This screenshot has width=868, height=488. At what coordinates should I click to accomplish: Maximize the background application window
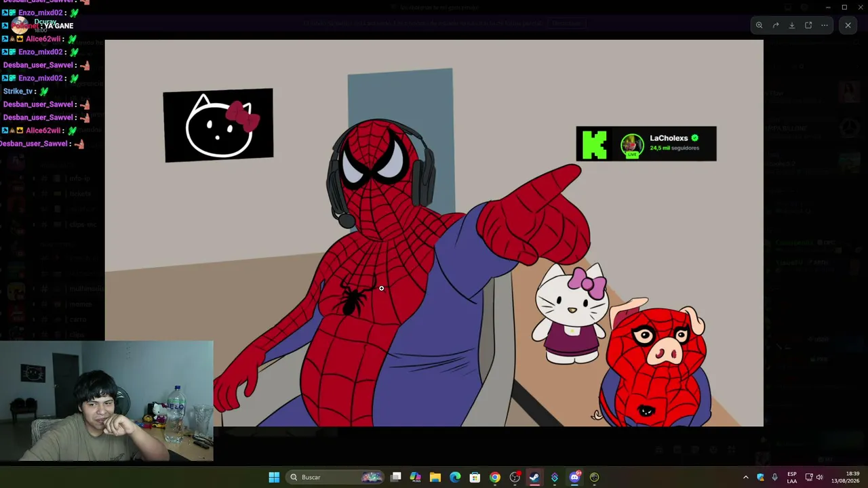click(x=844, y=7)
